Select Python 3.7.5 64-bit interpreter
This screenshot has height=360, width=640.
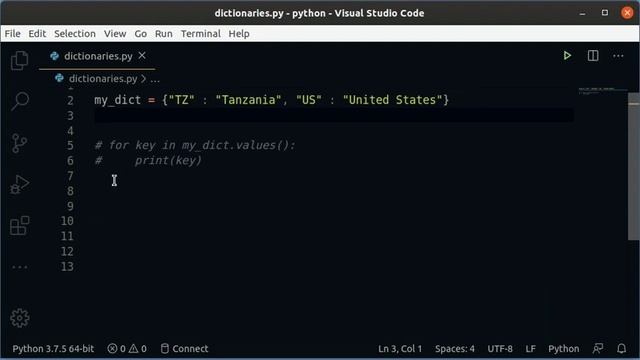(53, 349)
